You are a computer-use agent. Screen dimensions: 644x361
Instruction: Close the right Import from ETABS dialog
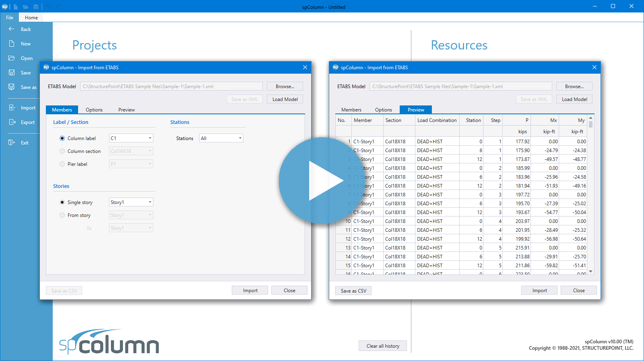594,67
